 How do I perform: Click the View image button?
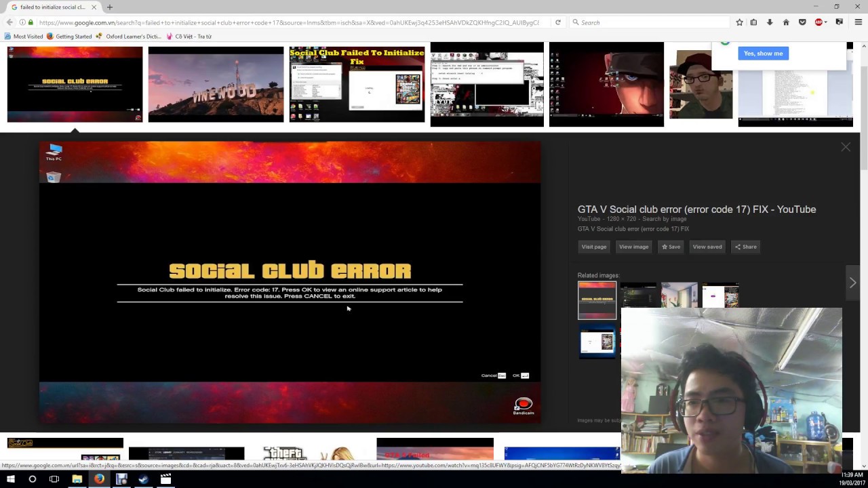[x=633, y=247]
